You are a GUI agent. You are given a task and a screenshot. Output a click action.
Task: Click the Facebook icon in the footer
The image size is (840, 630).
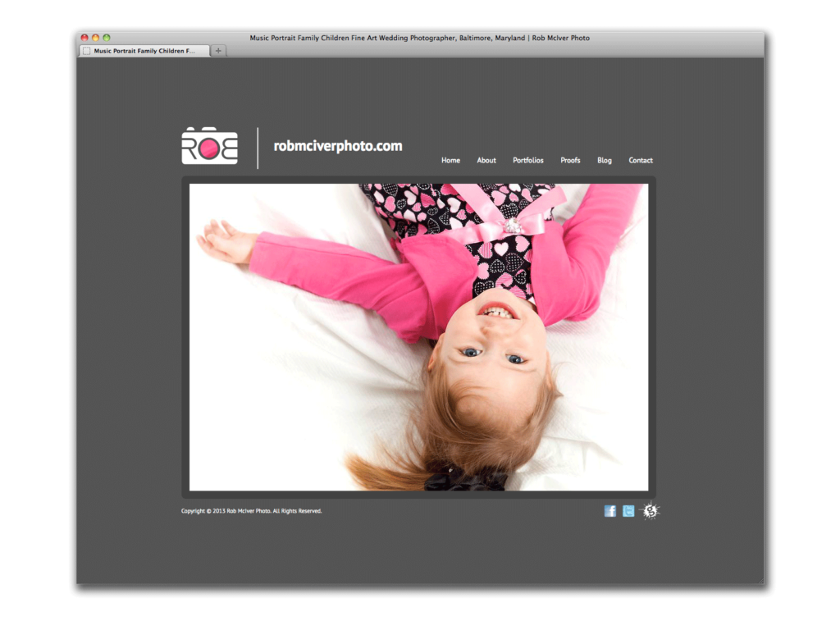[x=609, y=511]
